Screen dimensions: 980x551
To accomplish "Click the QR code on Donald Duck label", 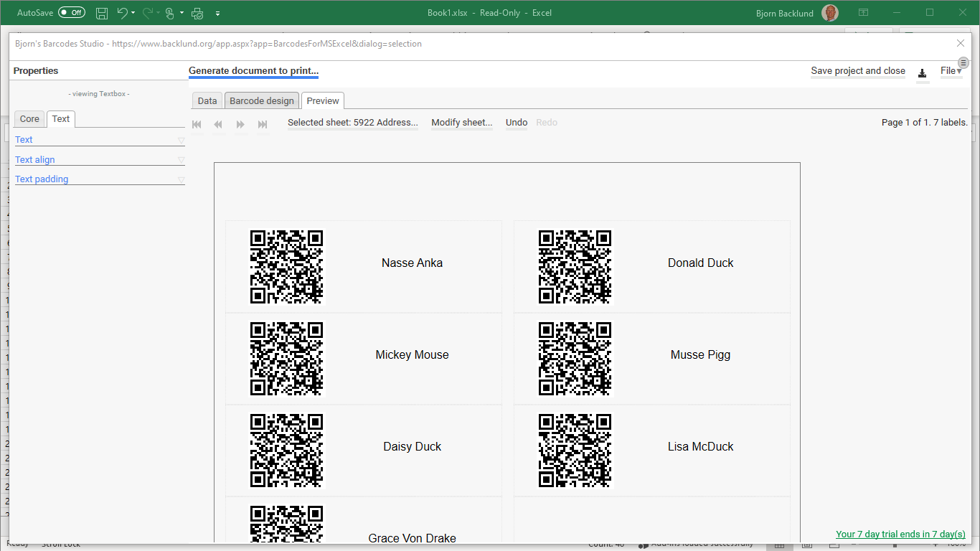I will (575, 267).
